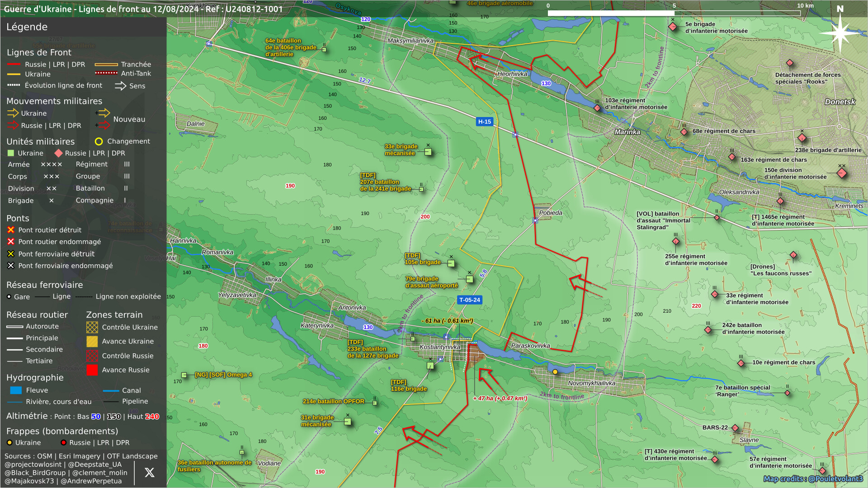Click the 5e brigade d'infanterie motorisée diamond marker
Image resolution: width=868 pixels, height=488 pixels.
673,27
